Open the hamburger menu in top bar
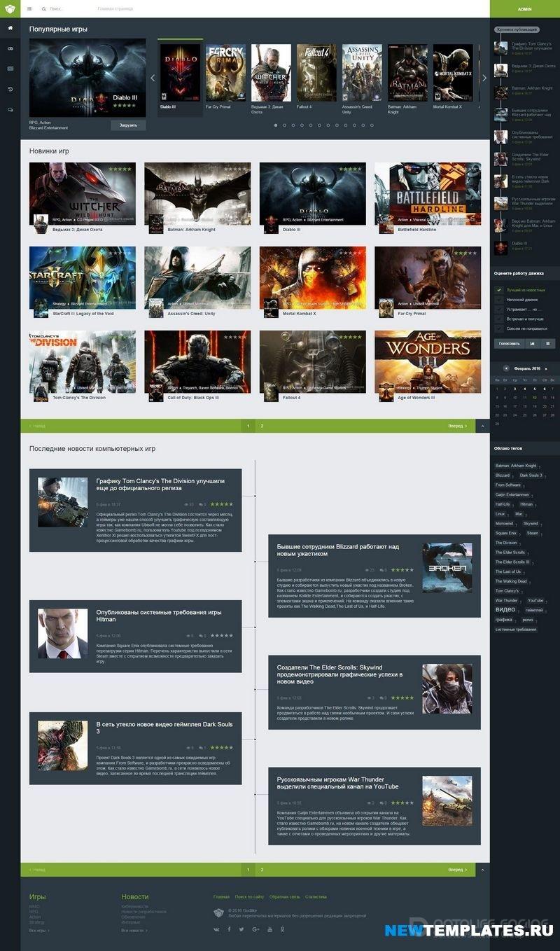The image size is (560, 951). point(29,9)
